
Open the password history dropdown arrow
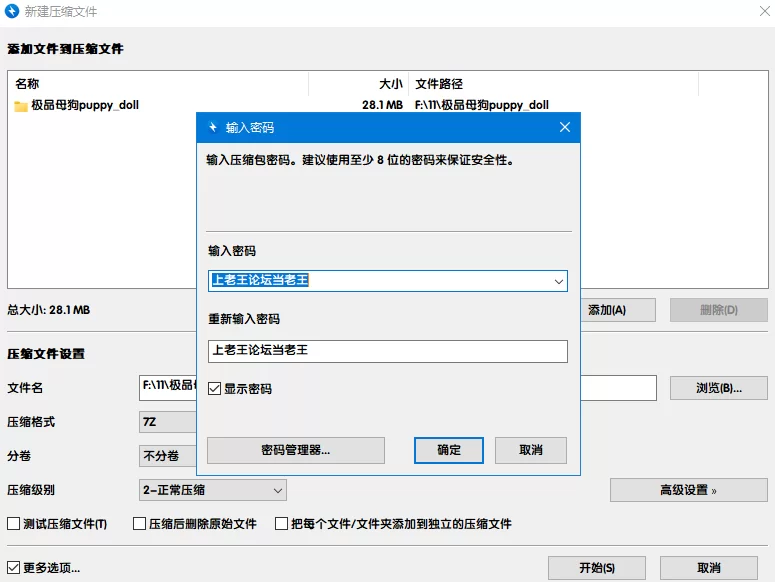pos(559,282)
